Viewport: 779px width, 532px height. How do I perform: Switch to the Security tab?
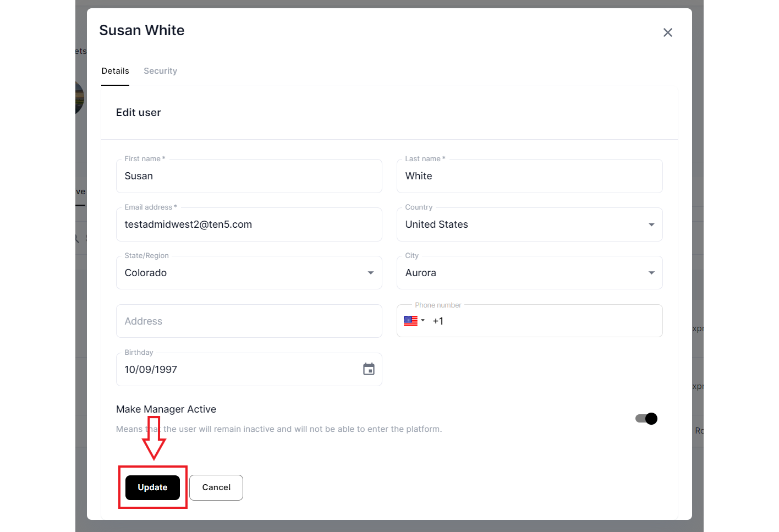tap(160, 71)
